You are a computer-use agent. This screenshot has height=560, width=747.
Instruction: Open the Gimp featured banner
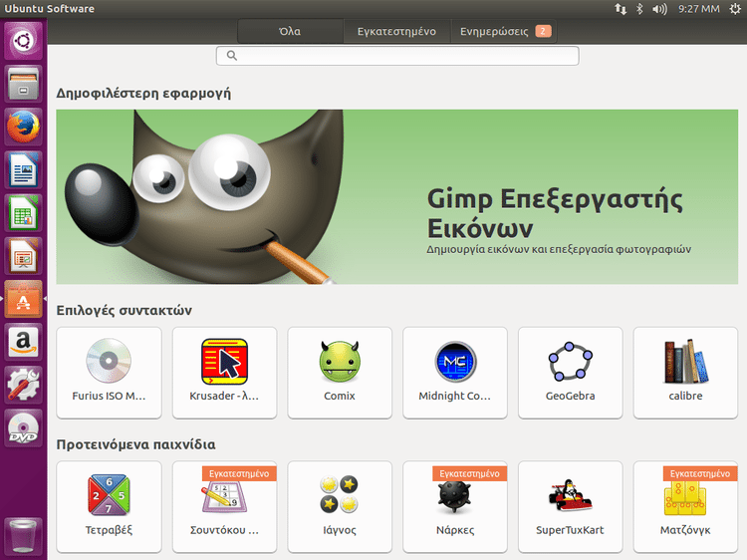coord(396,197)
